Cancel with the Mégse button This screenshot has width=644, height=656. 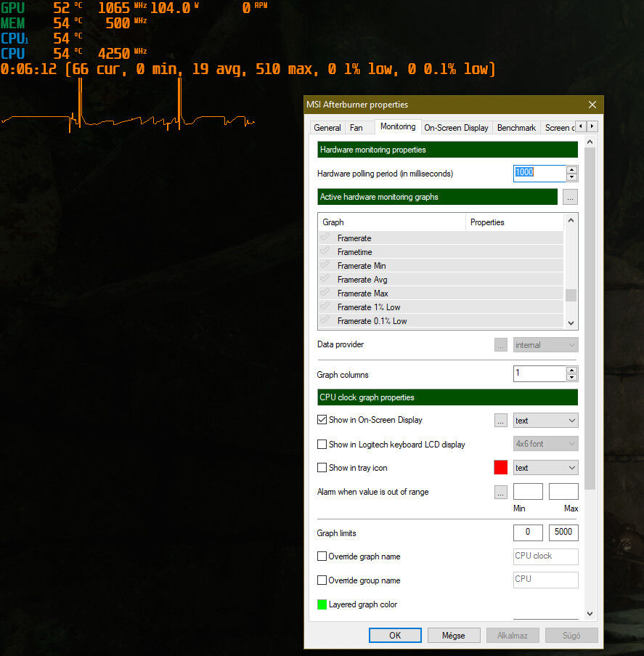coord(453,635)
